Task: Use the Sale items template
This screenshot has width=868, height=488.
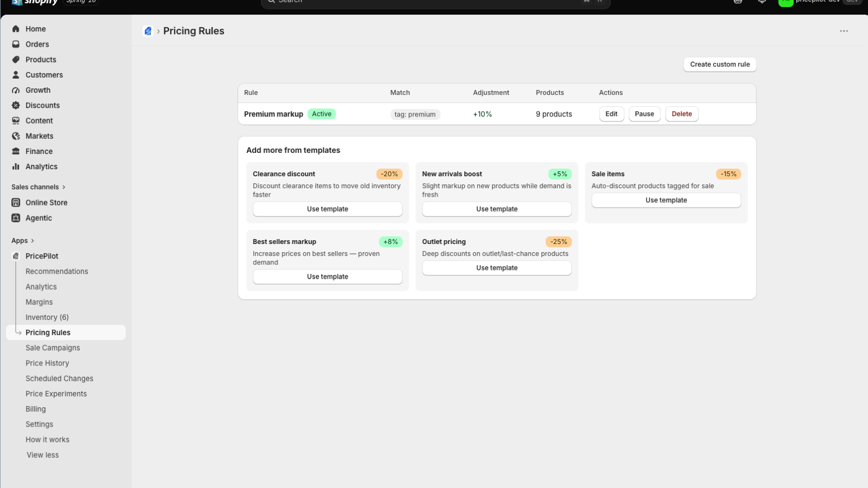Action: coord(666,201)
